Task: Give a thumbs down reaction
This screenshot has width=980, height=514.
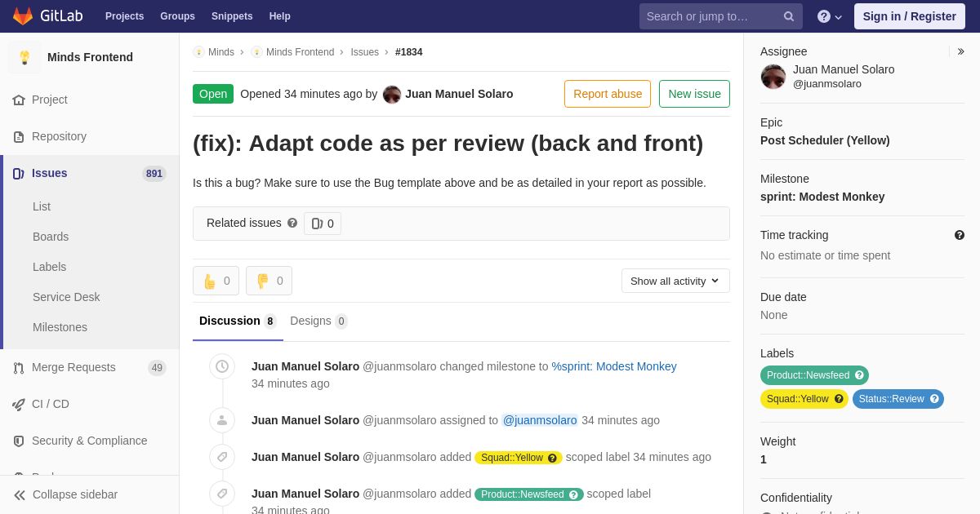Action: click(269, 281)
